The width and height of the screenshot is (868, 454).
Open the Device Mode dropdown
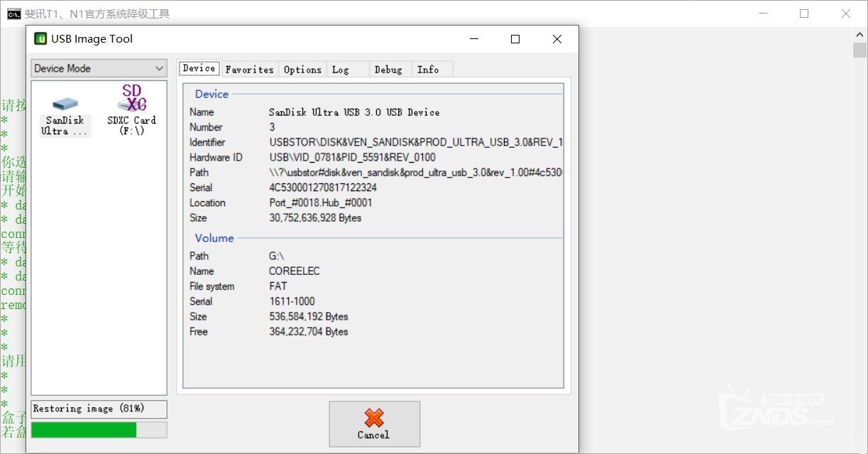(x=99, y=68)
